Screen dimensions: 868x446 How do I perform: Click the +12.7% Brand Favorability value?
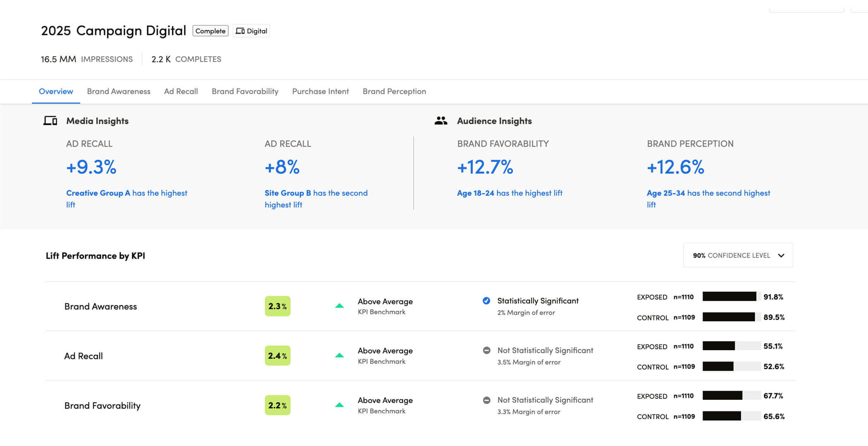click(485, 167)
